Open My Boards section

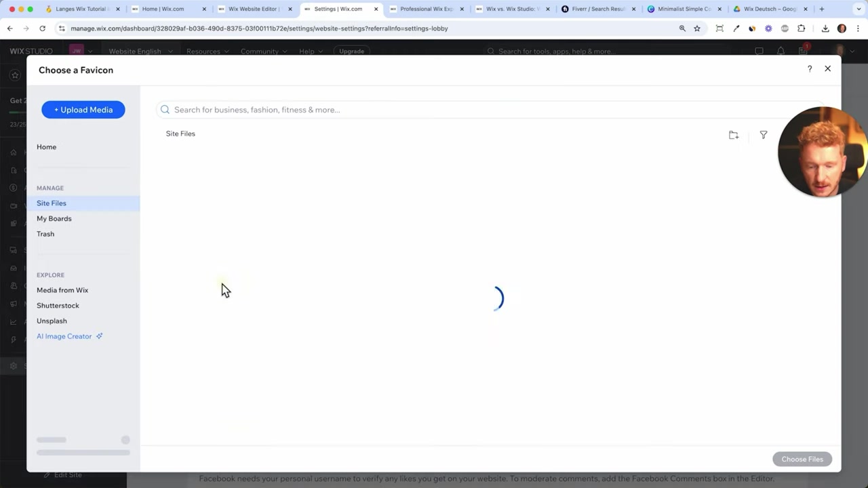54,219
